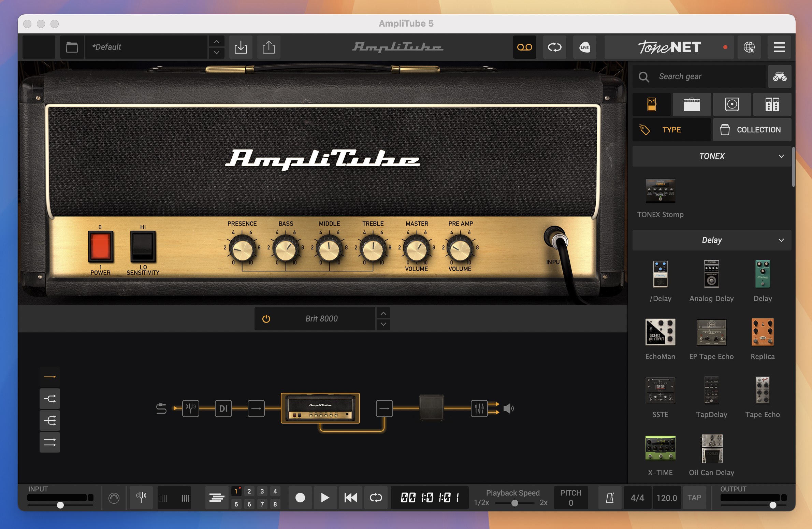
Task: Switch to the COLLECTION tab
Action: (x=752, y=130)
